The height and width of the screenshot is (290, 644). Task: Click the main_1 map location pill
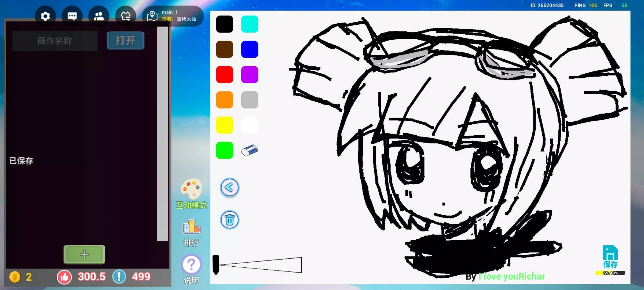tap(173, 16)
